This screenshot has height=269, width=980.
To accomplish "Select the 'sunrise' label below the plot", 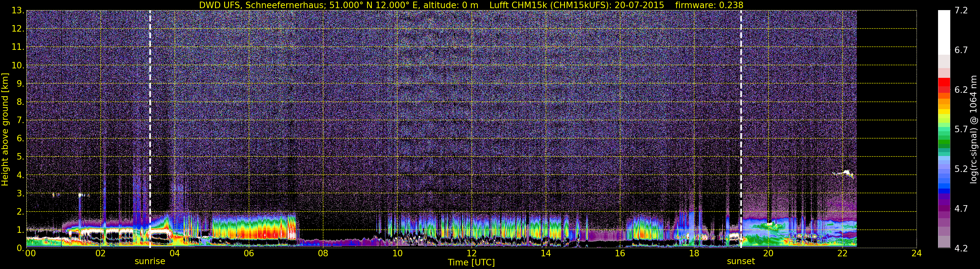I will tap(150, 262).
